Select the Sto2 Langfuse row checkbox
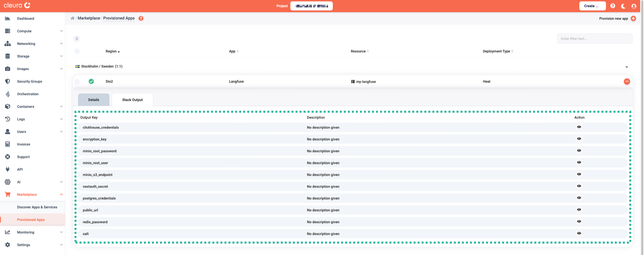644x255 pixels. [x=77, y=82]
